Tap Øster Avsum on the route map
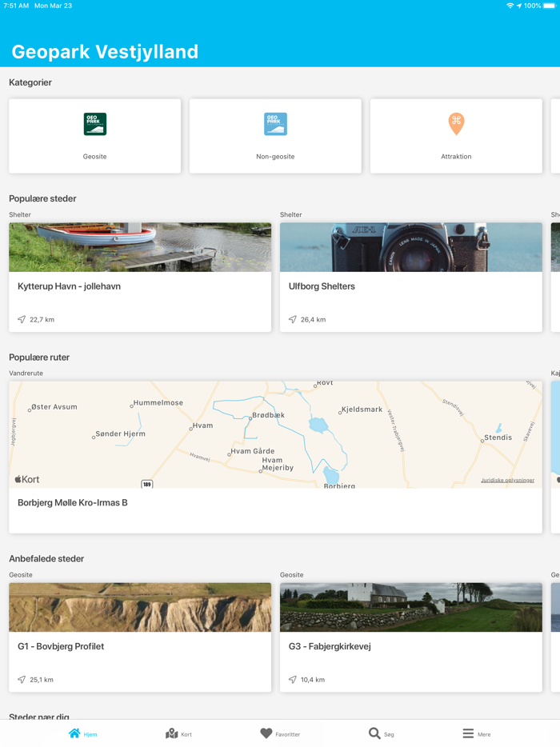 tap(54, 407)
